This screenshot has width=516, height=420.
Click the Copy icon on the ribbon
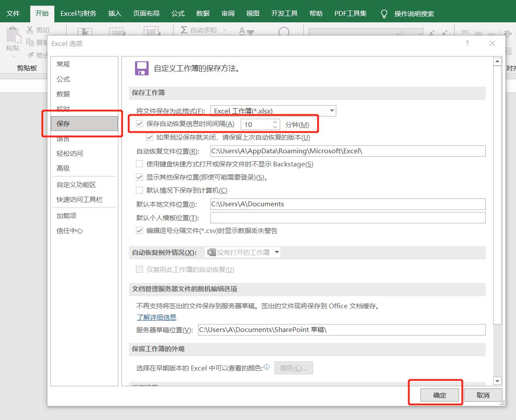point(31,42)
